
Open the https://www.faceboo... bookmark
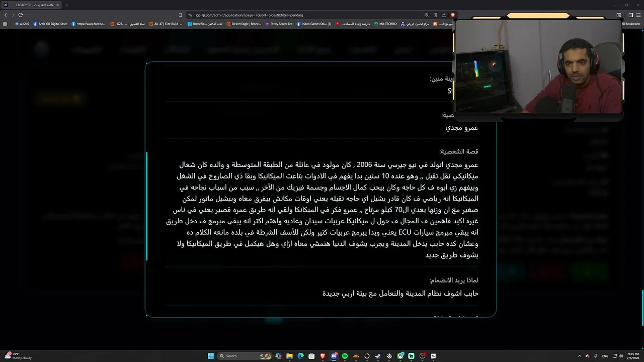(89, 24)
